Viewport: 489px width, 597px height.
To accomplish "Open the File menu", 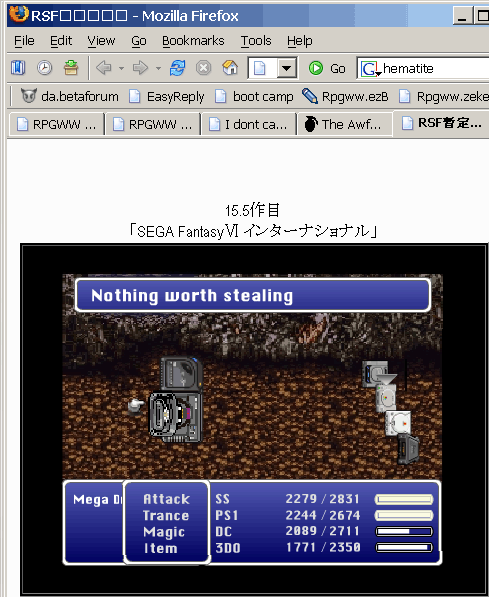I will pyautogui.click(x=24, y=40).
